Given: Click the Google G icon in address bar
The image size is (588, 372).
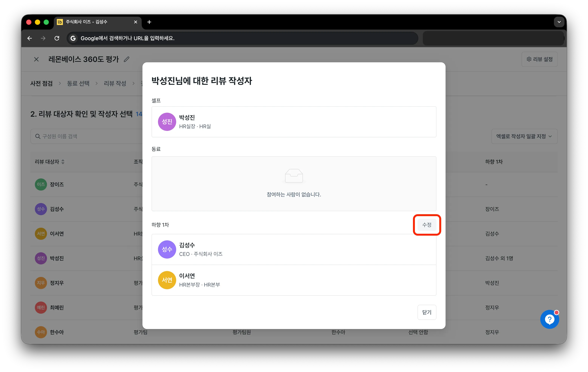Looking at the screenshot, I should pos(73,38).
